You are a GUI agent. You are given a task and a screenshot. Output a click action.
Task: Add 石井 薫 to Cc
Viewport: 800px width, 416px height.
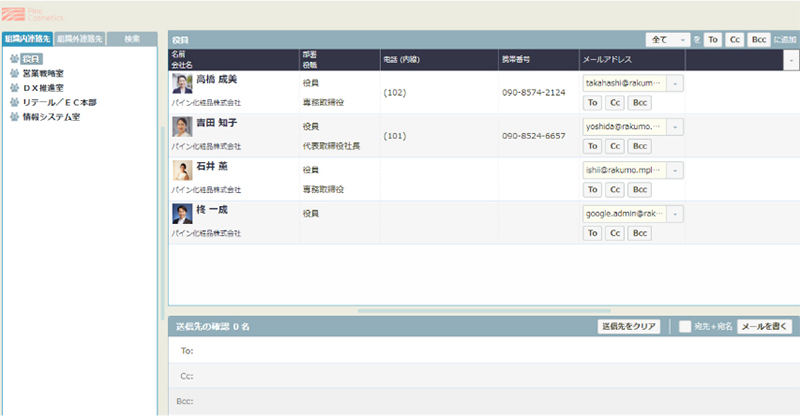pos(615,189)
